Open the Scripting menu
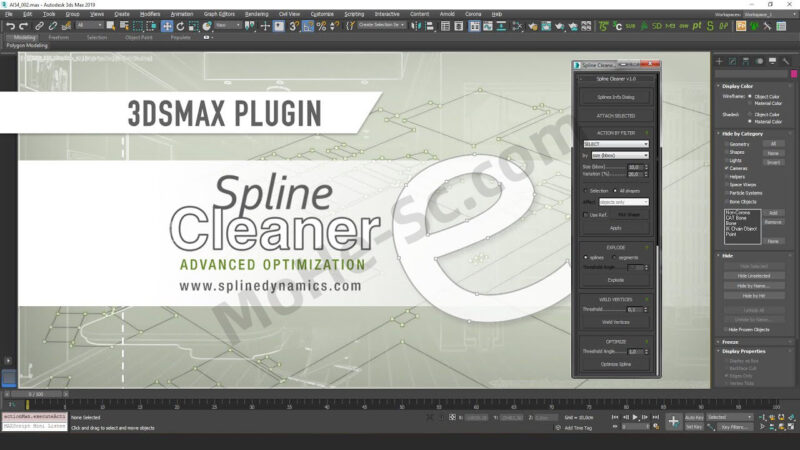Image resolution: width=800 pixels, height=450 pixels. 354,14
